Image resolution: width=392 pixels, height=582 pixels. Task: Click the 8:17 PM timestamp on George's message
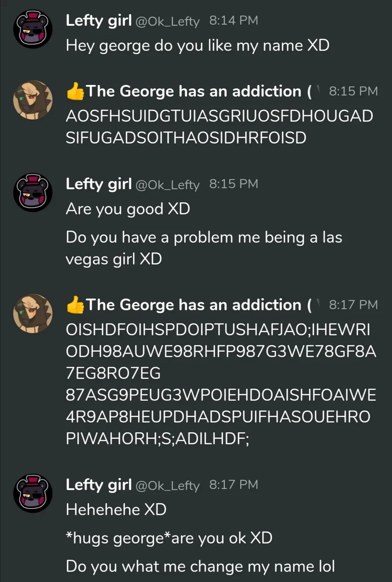point(353,305)
